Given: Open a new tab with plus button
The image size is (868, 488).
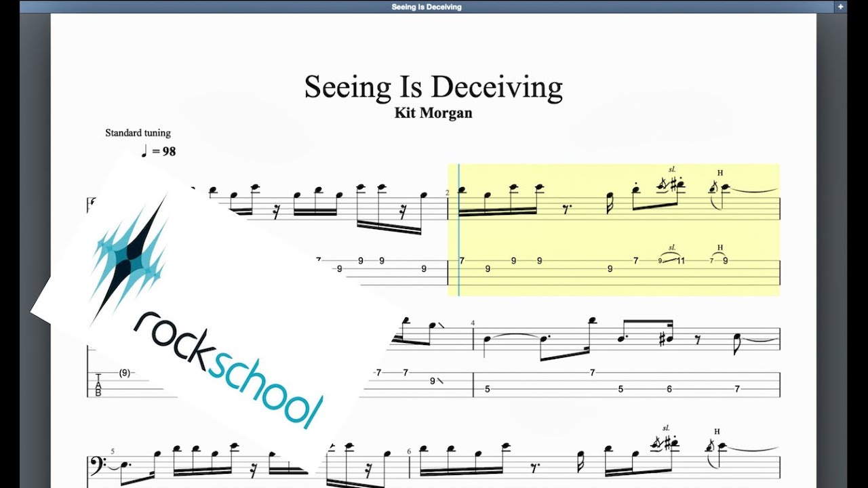Looking at the screenshot, I should [x=841, y=7].
